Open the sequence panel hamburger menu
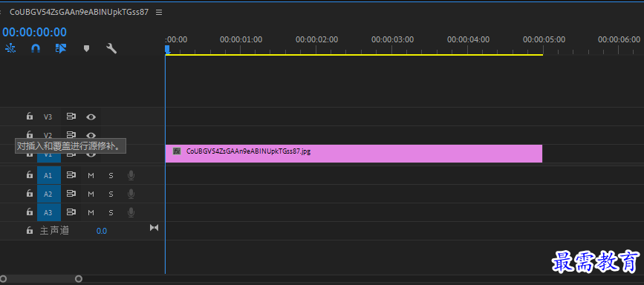Screen dimensions: 644x285 pos(159,13)
